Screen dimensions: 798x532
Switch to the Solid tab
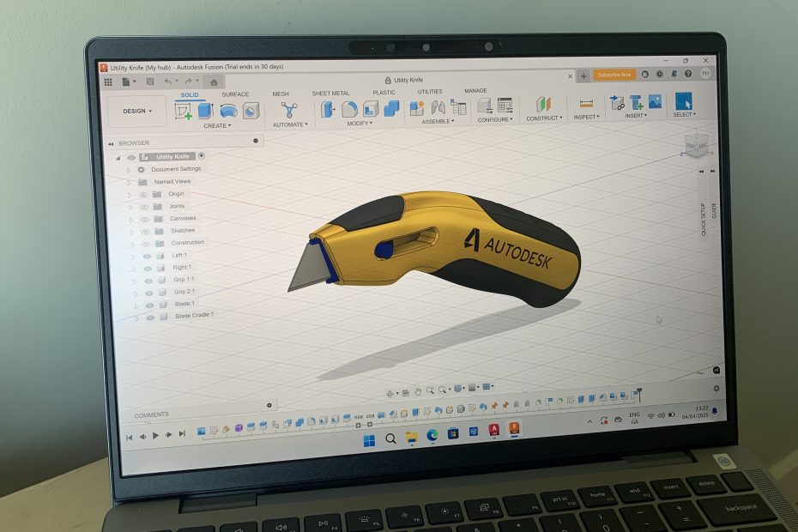coord(190,95)
